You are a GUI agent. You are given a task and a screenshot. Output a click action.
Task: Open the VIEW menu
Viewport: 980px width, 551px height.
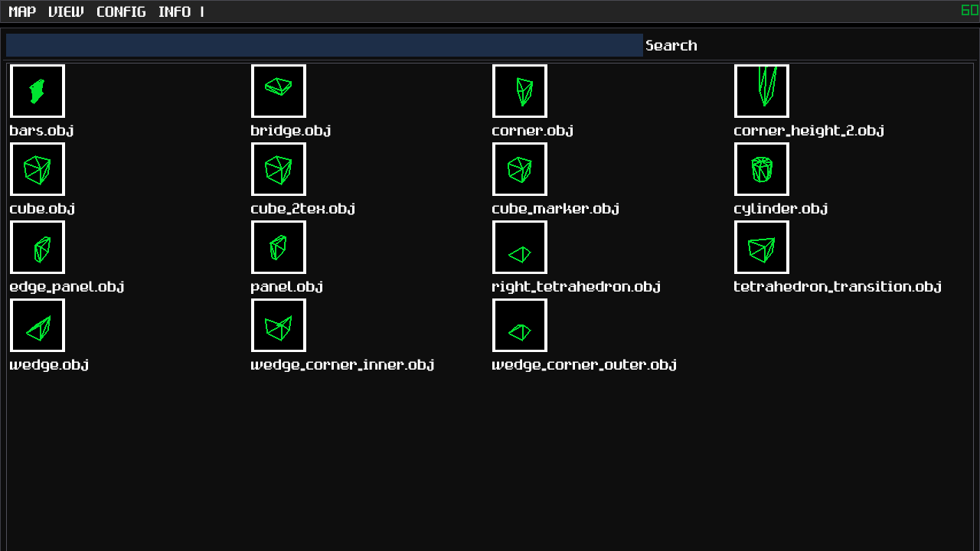[x=66, y=11]
